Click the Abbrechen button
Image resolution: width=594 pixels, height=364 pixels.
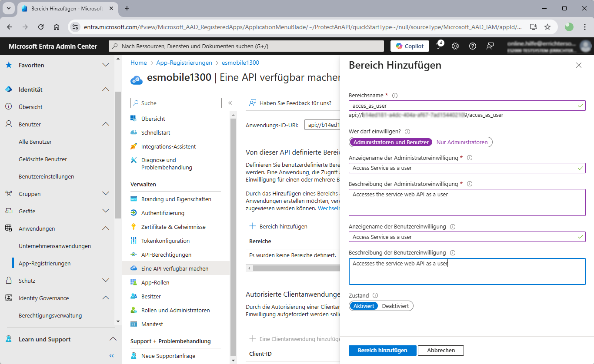click(441, 351)
